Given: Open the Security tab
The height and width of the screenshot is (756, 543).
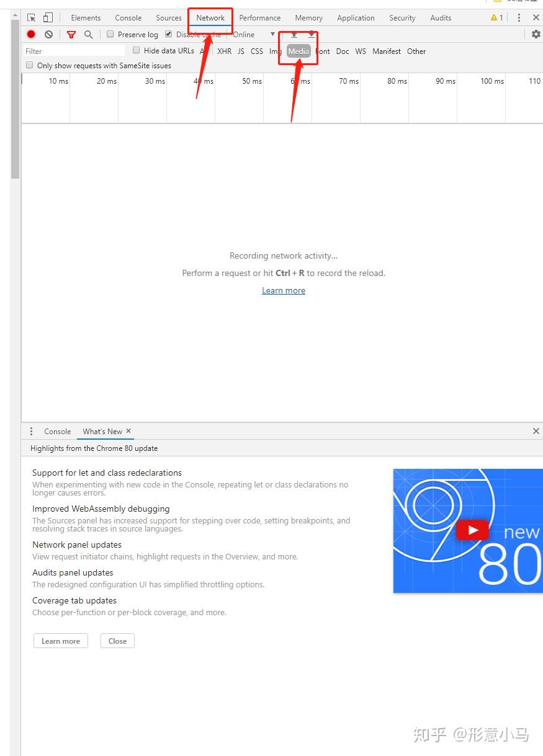Looking at the screenshot, I should [x=402, y=18].
